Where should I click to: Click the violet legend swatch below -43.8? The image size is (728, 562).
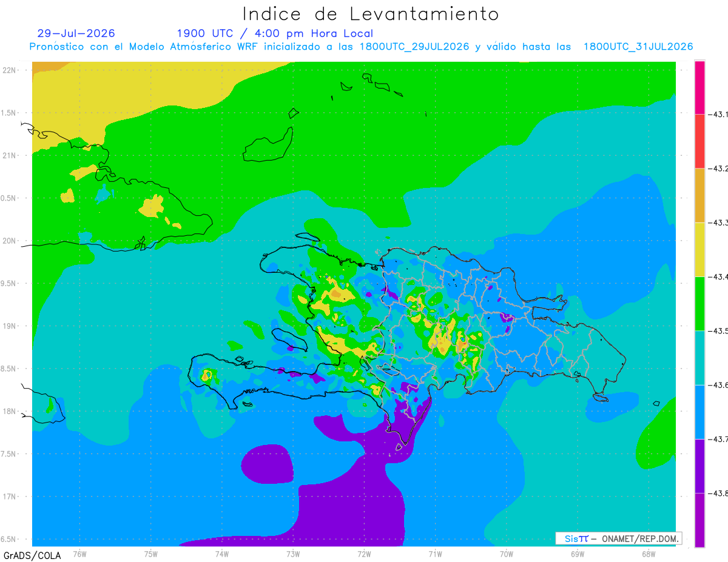coord(699,520)
